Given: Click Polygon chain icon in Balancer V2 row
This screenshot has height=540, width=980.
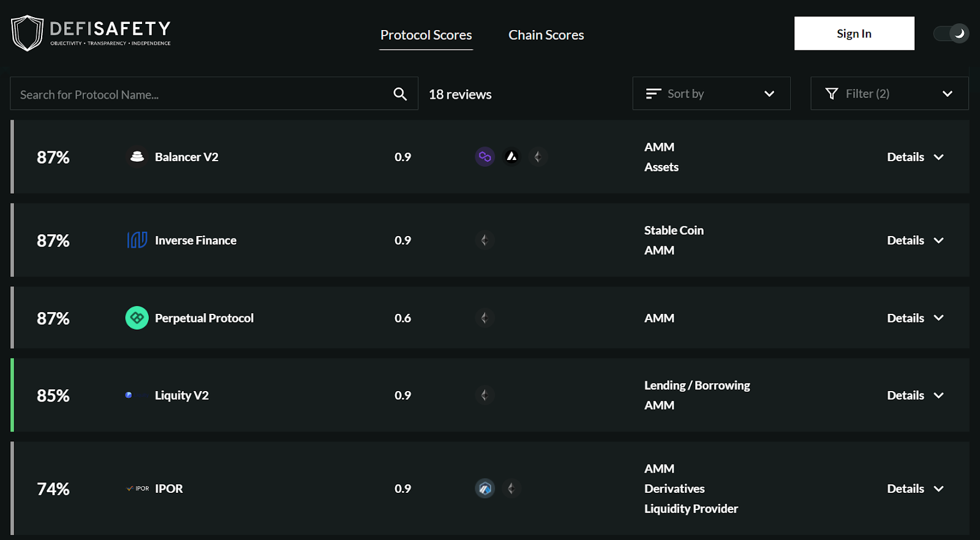Looking at the screenshot, I should coord(485,157).
